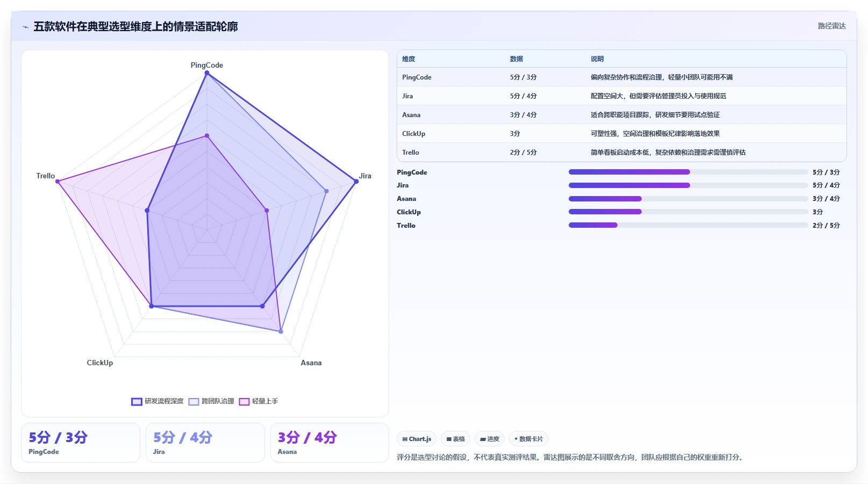Click the outermost radar point on the Asana axis
The width and height of the screenshot is (868, 484).
point(281,331)
